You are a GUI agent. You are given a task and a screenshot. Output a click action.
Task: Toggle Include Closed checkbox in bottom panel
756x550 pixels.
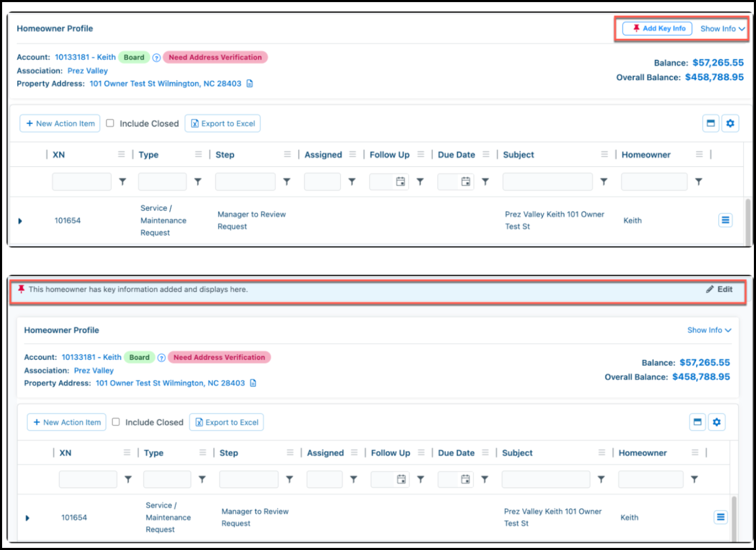coord(116,422)
